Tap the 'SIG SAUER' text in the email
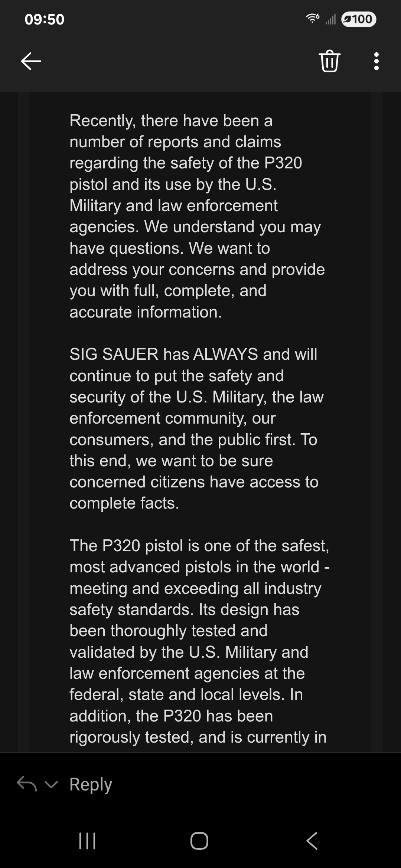The height and width of the screenshot is (868, 401). pos(114,354)
